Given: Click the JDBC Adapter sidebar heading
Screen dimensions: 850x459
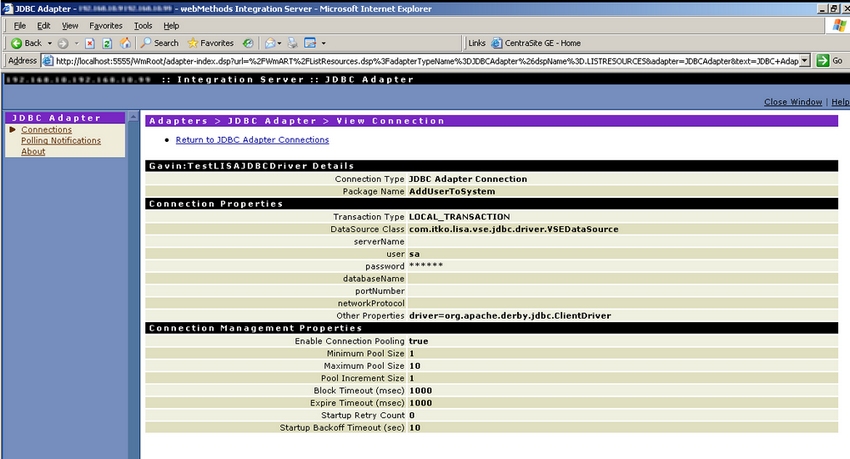Looking at the screenshot, I should [65, 118].
